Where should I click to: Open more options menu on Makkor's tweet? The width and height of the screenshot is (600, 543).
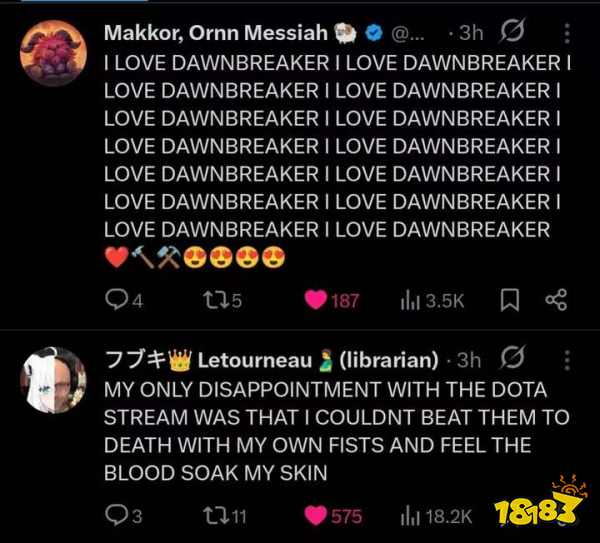coord(567,33)
